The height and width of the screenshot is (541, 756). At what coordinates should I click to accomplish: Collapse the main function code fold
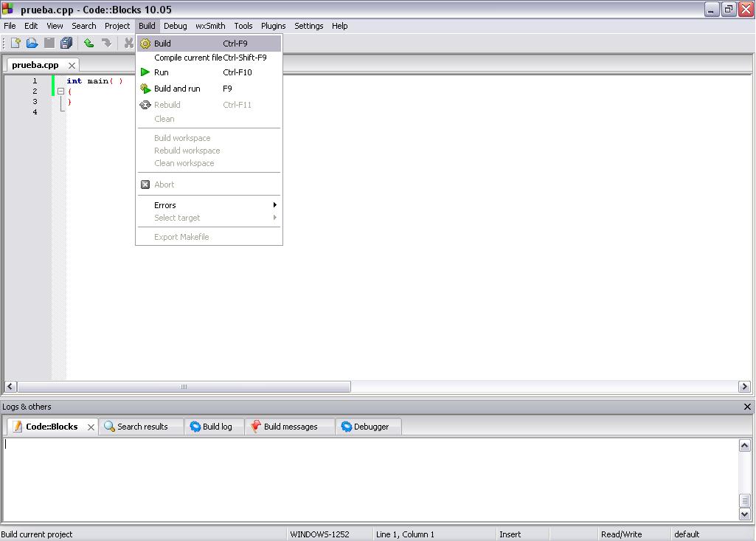coord(60,92)
